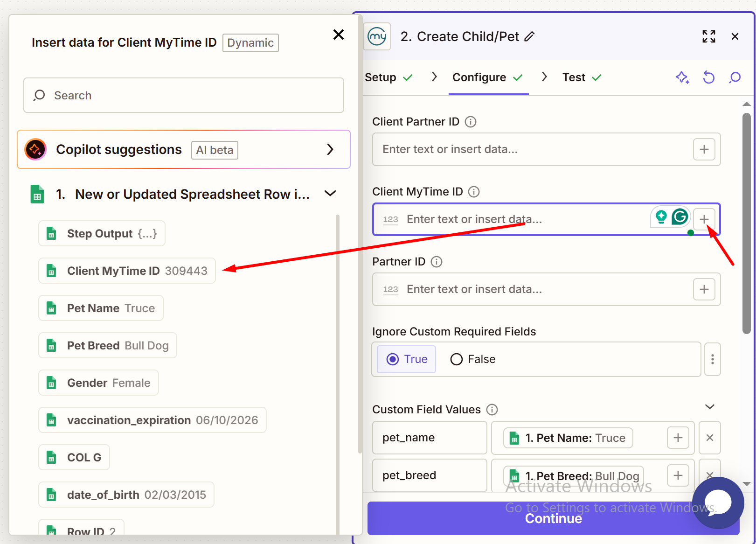
Task: Show info for Custom Field Values
Action: coord(492,410)
